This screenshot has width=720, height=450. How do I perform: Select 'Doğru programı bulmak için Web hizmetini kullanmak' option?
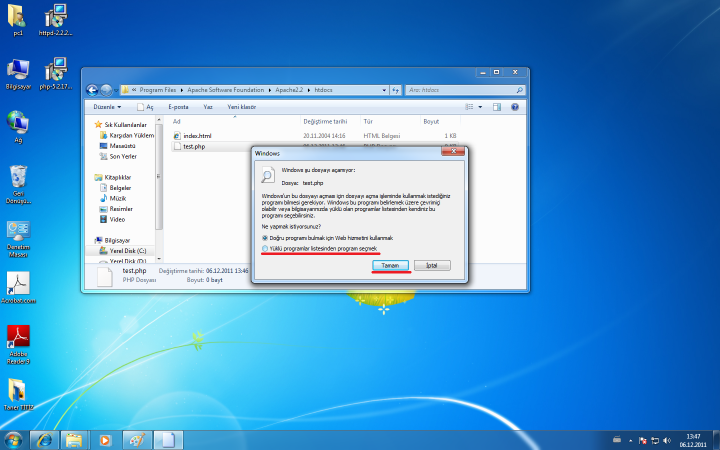pos(264,238)
